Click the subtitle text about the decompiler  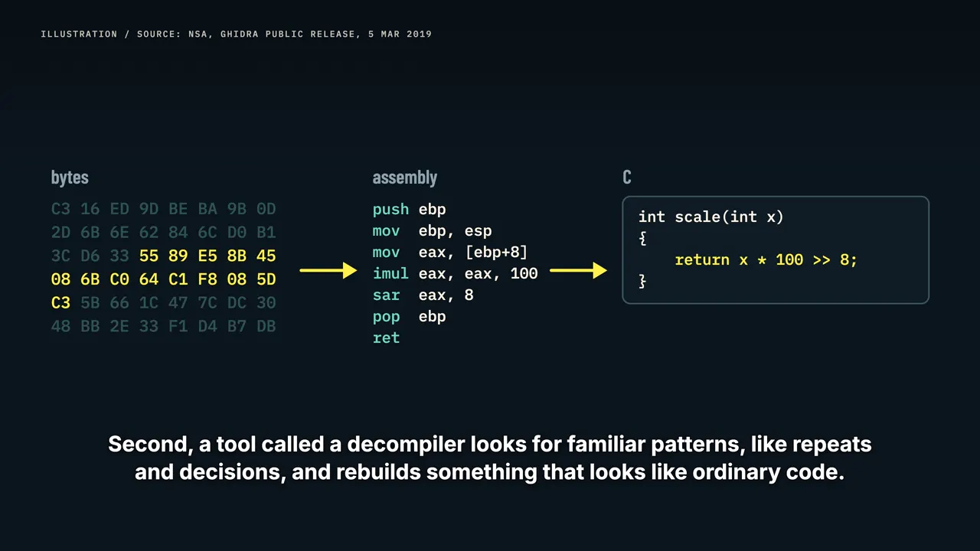tap(490, 458)
